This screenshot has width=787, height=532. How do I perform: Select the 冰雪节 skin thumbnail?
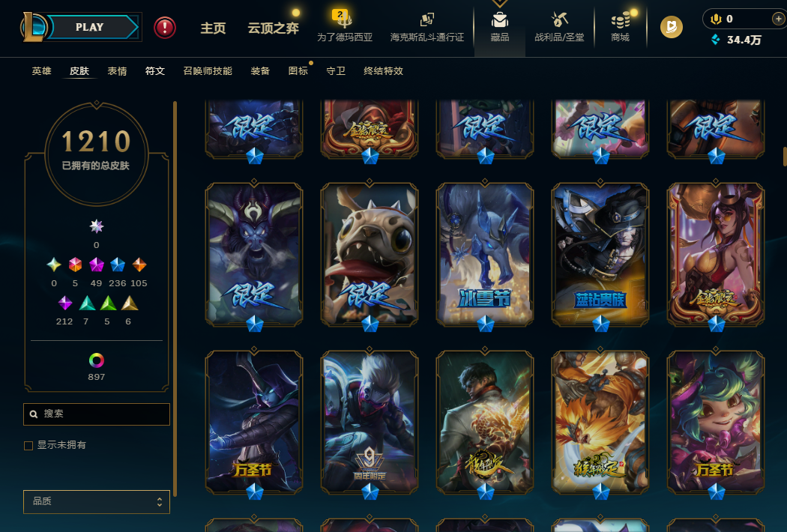click(485, 255)
